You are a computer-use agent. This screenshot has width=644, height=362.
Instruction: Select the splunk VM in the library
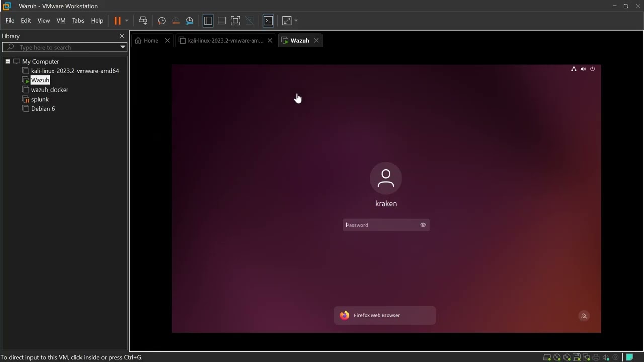point(40,99)
